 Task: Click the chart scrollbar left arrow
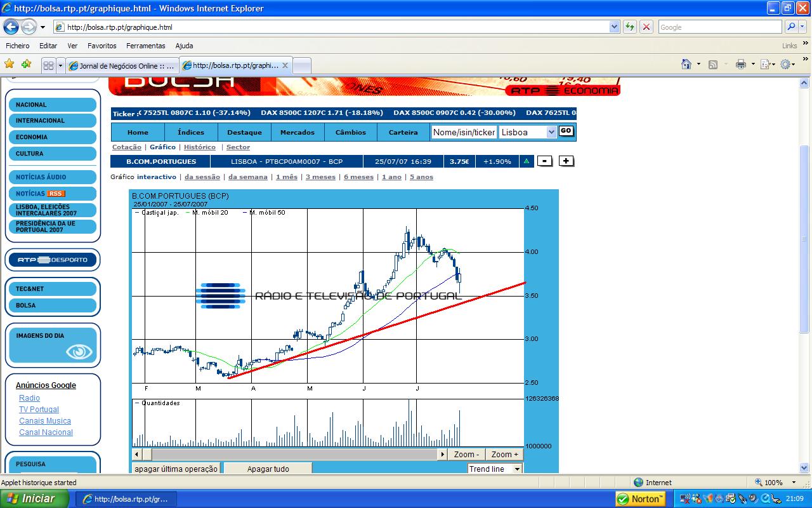point(136,455)
